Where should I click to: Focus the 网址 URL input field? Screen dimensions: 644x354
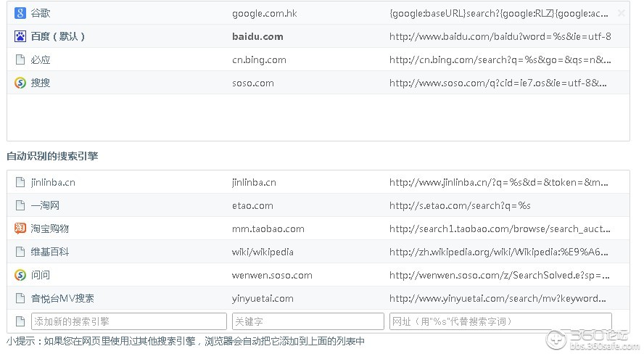point(500,321)
